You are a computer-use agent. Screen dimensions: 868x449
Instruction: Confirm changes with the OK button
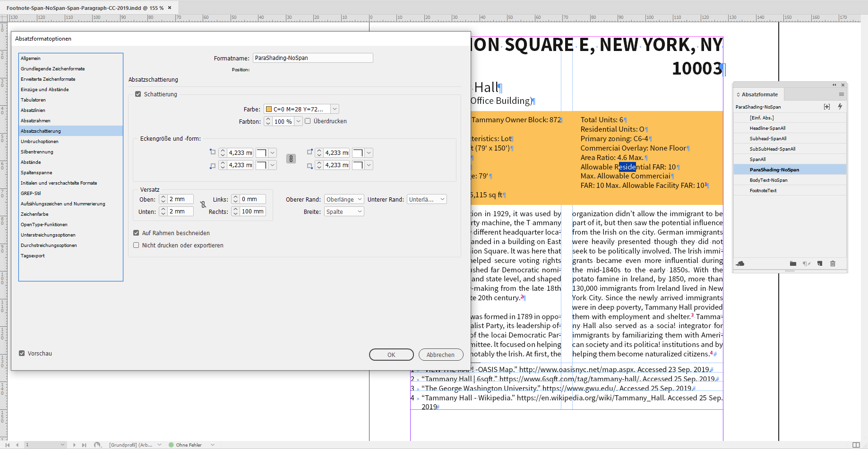(x=391, y=354)
